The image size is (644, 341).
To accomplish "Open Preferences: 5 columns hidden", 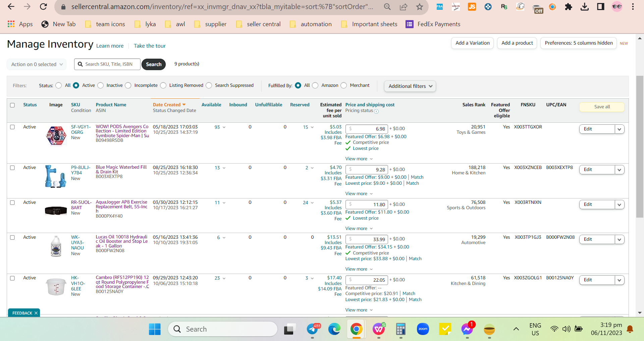I will click(579, 43).
